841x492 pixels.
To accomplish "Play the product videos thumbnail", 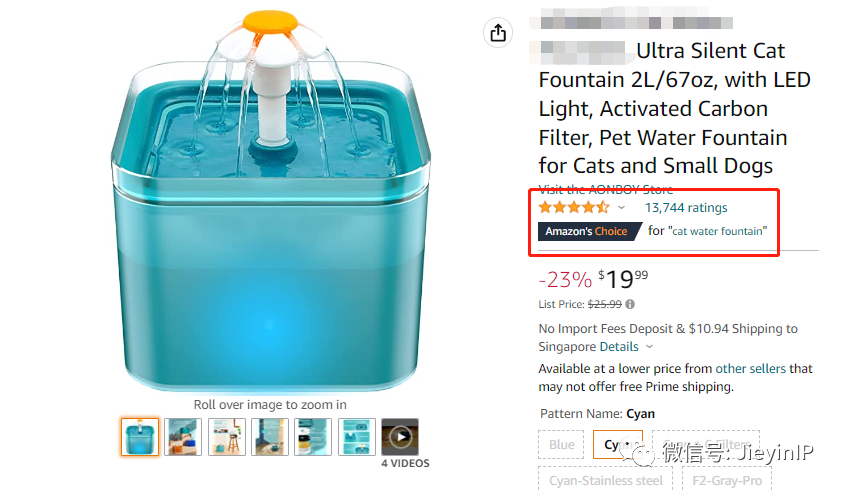I will pos(400,437).
